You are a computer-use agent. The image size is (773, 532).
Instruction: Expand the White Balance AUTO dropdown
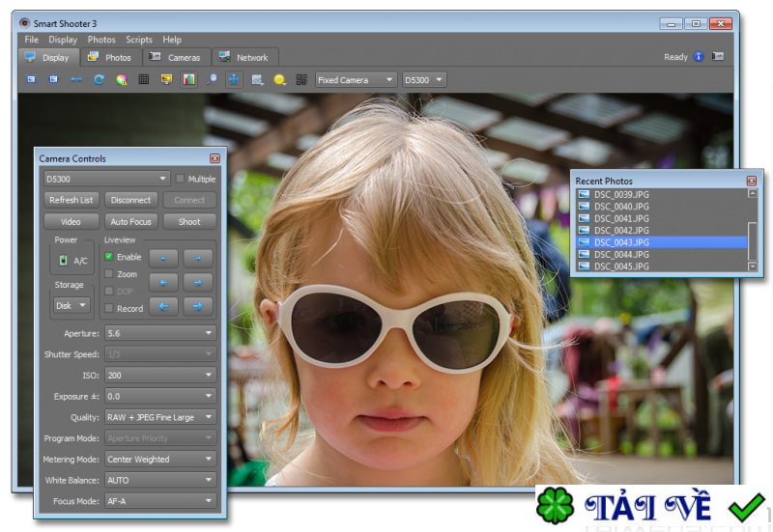pos(160,480)
